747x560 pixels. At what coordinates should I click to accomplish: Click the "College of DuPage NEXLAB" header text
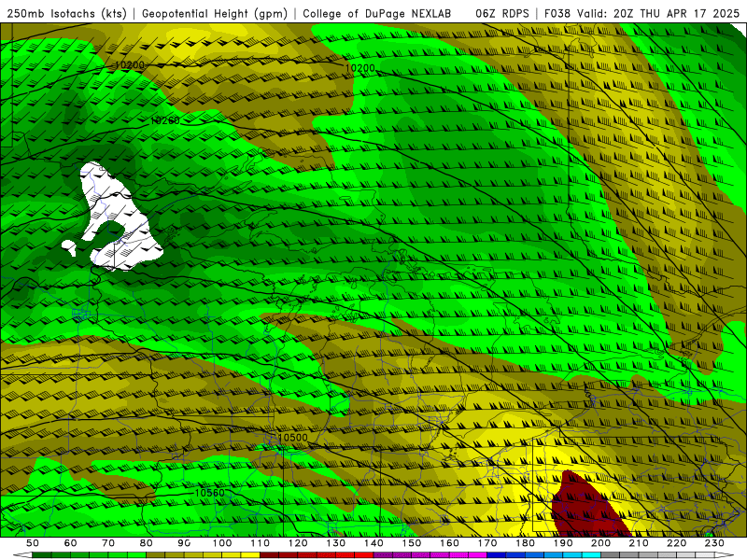(x=377, y=13)
